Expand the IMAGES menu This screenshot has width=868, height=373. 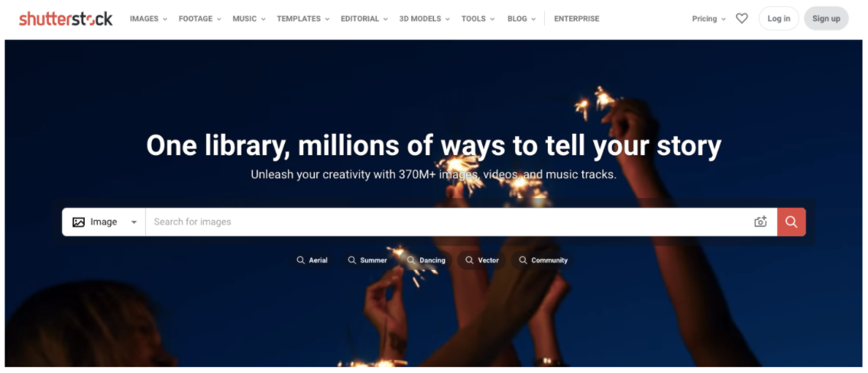(148, 19)
